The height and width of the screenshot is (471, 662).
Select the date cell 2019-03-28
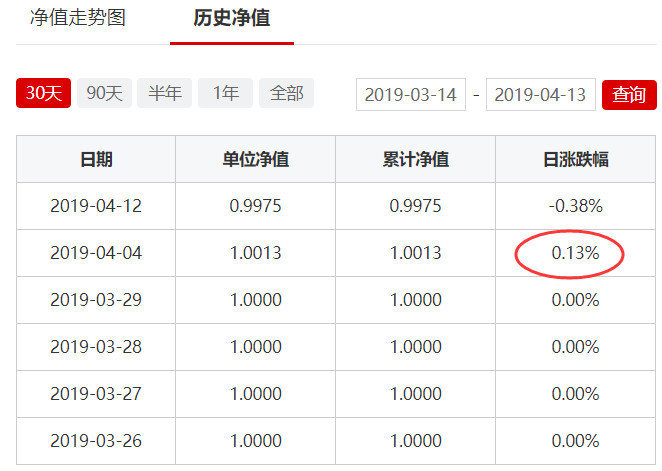(96, 347)
